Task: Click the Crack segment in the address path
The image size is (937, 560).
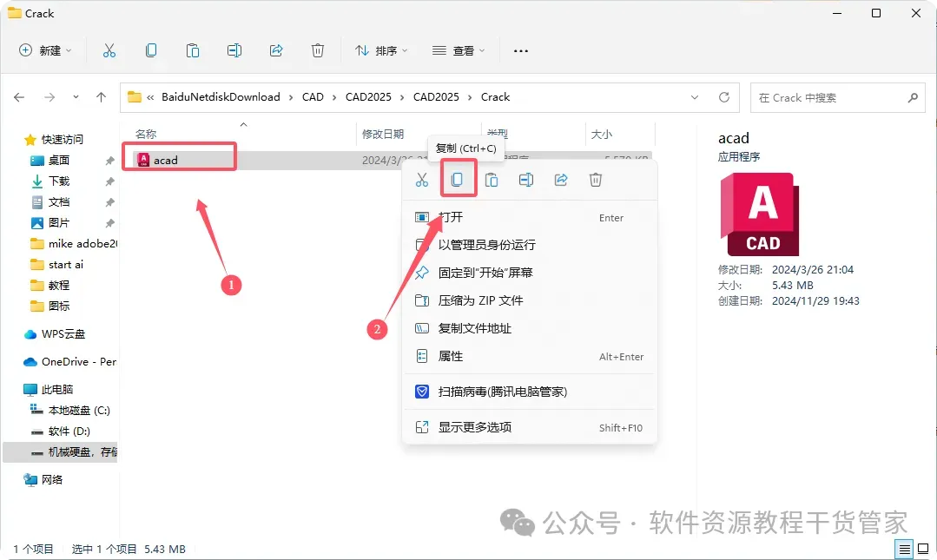Action: (x=495, y=97)
